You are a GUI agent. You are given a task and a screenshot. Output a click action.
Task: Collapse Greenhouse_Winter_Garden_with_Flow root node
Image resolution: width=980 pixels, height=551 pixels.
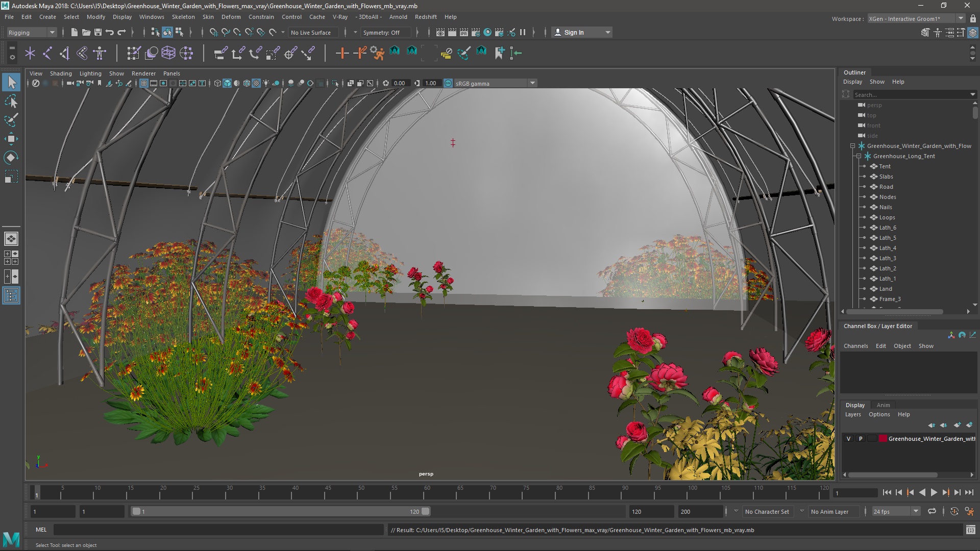pyautogui.click(x=852, y=146)
